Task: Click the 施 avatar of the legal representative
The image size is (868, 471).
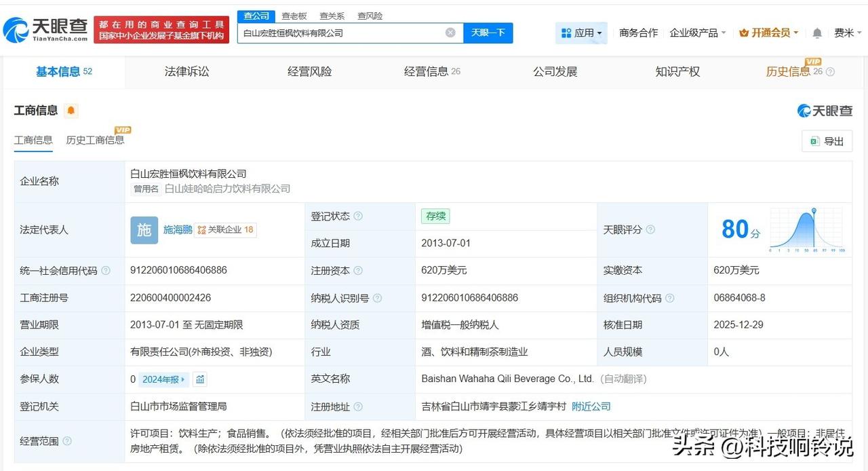Action: click(x=144, y=230)
